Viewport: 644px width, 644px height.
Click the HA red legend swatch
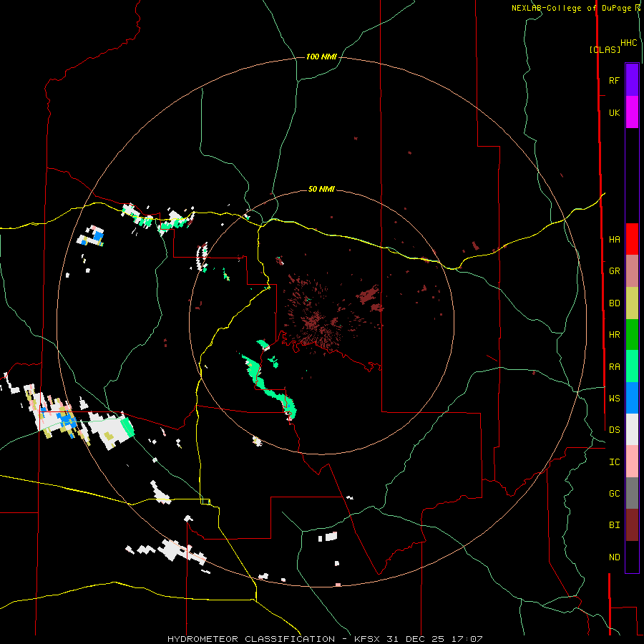632,239
